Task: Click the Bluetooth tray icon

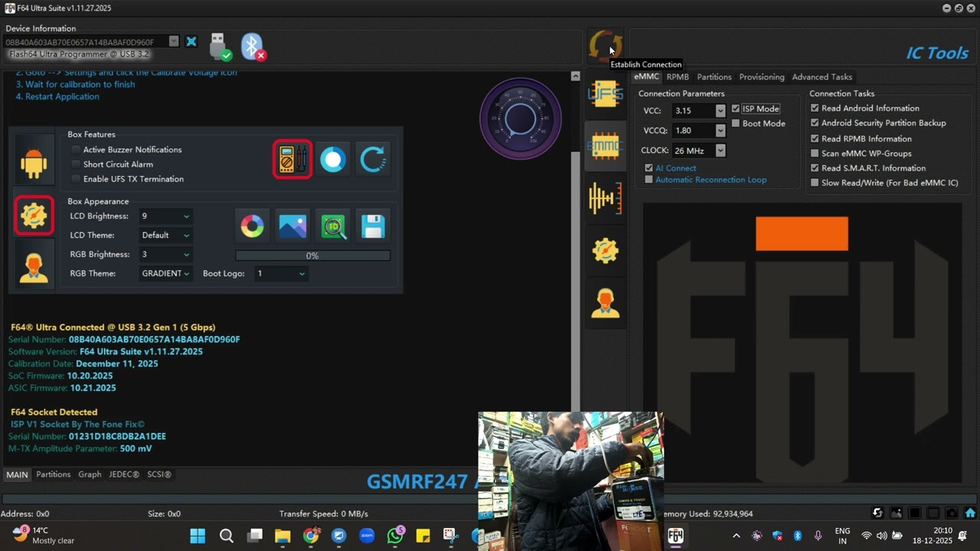Action: pyautogui.click(x=797, y=536)
